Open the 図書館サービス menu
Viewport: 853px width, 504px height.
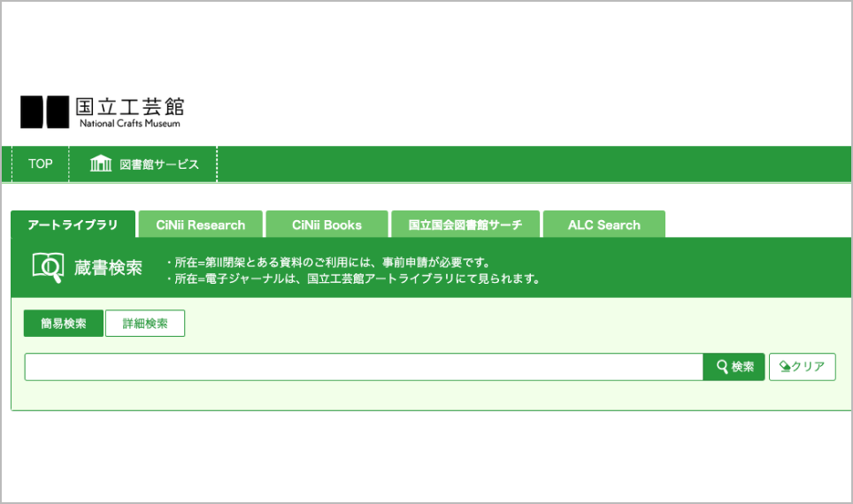tap(143, 164)
